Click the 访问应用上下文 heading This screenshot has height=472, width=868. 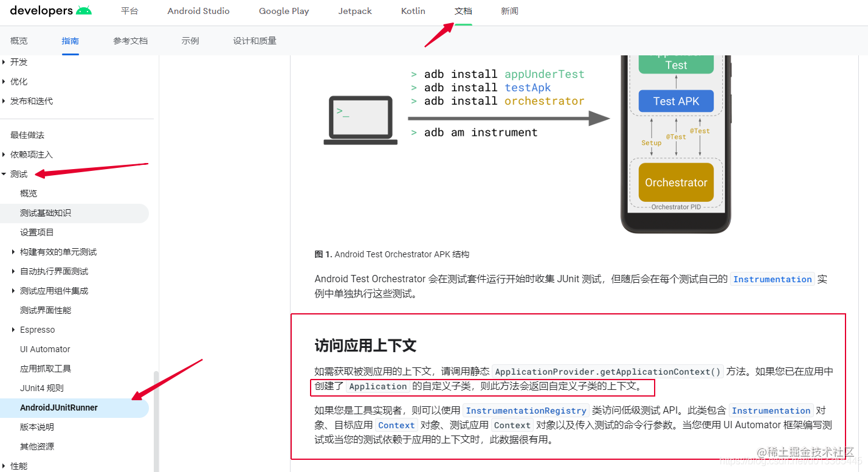tap(365, 345)
